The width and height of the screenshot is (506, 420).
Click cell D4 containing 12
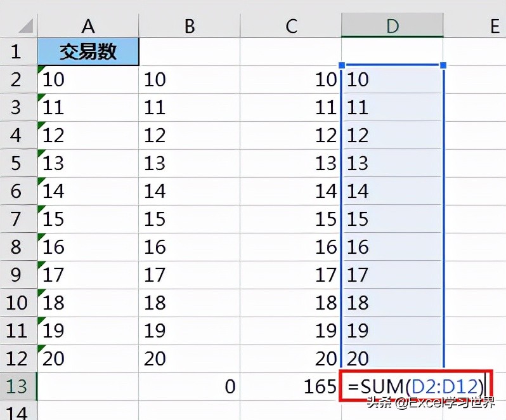[392, 135]
